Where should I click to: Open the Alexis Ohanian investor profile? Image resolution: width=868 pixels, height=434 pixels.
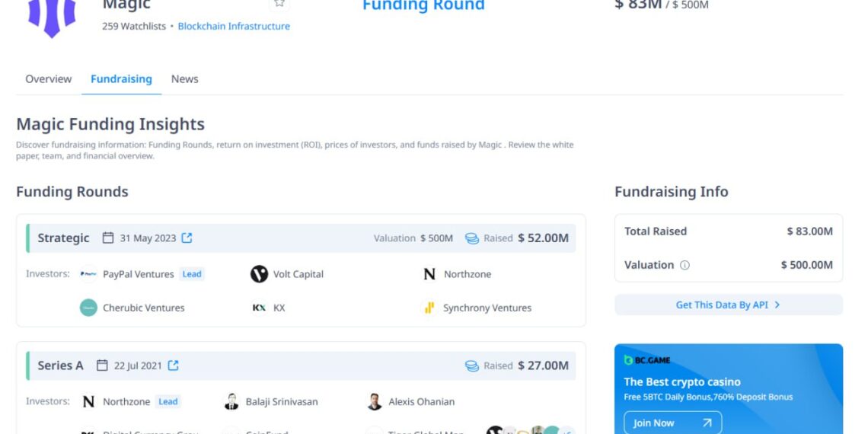421,401
